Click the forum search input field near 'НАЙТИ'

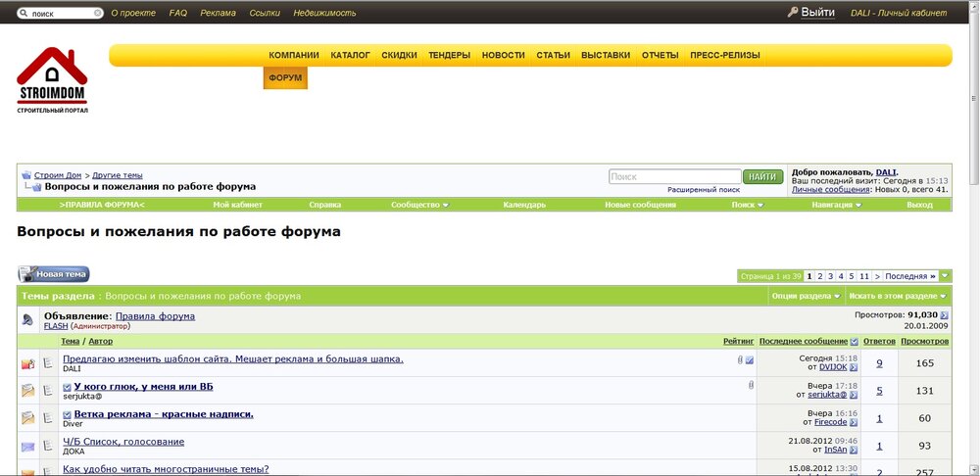[x=674, y=177]
